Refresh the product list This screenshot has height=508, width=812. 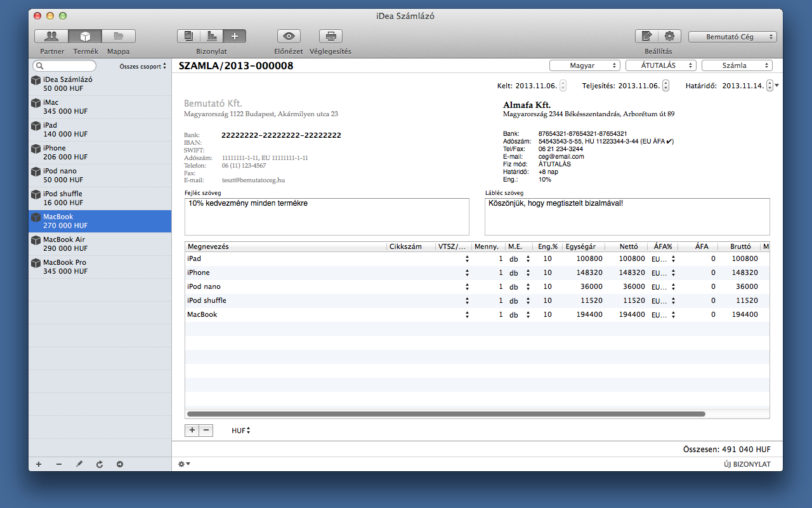pos(100,464)
